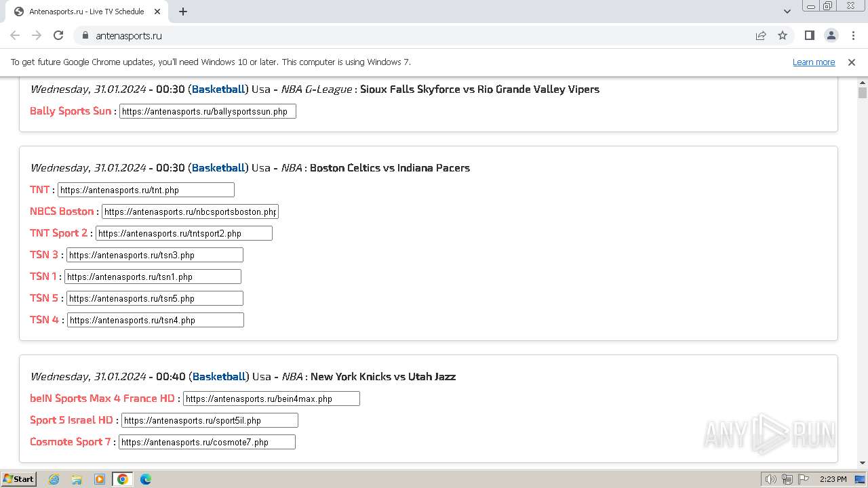Open the network tray icon
Screen dimensions: 868x488
click(x=787, y=479)
